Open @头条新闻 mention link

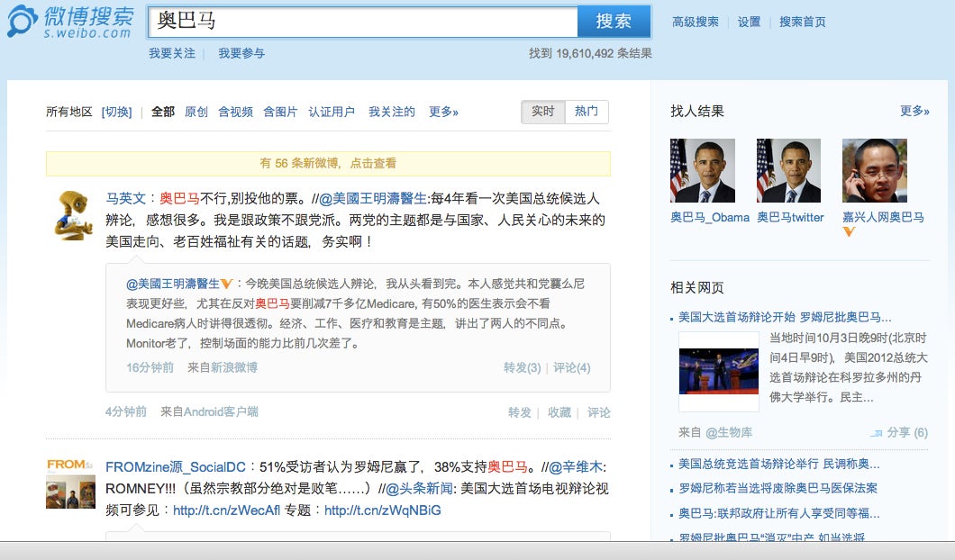[419, 489]
